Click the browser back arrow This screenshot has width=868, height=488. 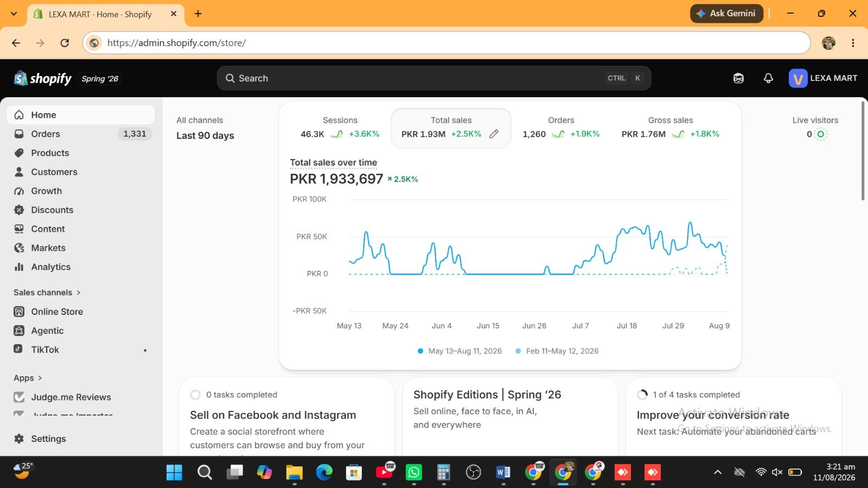pyautogui.click(x=16, y=43)
